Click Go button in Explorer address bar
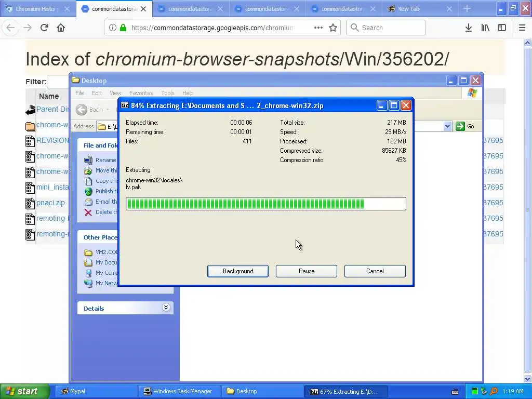 465,126
